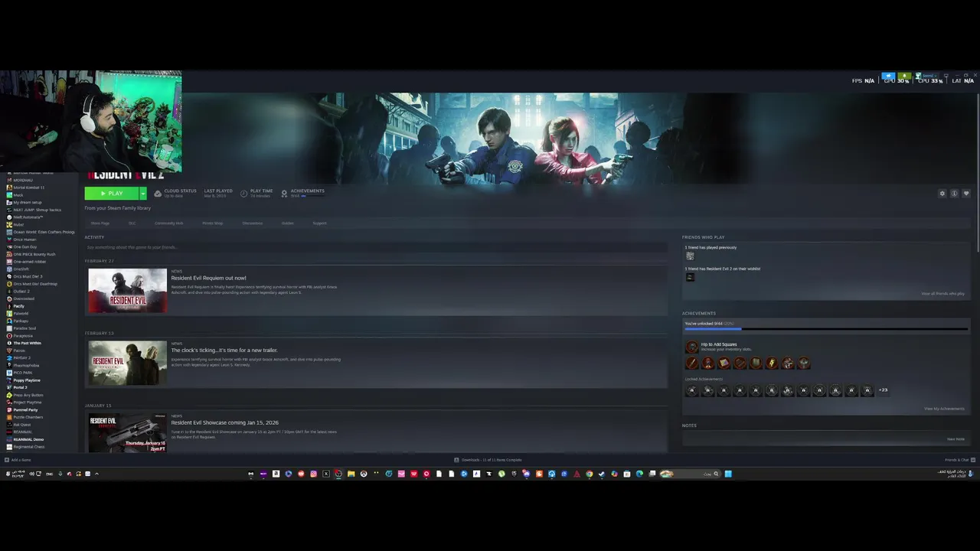Select PAYDAY 2 in library list

(x=21, y=358)
